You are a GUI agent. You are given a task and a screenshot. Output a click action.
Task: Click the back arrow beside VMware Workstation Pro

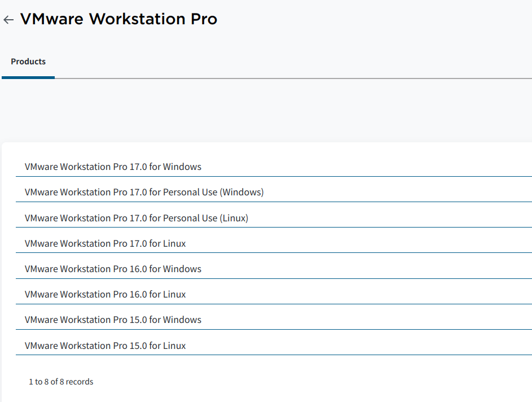pyautogui.click(x=8, y=20)
